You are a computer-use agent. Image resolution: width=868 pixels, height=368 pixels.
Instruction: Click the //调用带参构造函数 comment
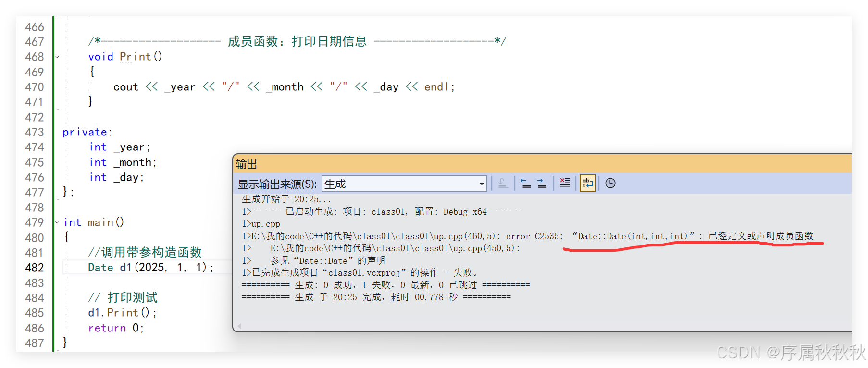145,252
